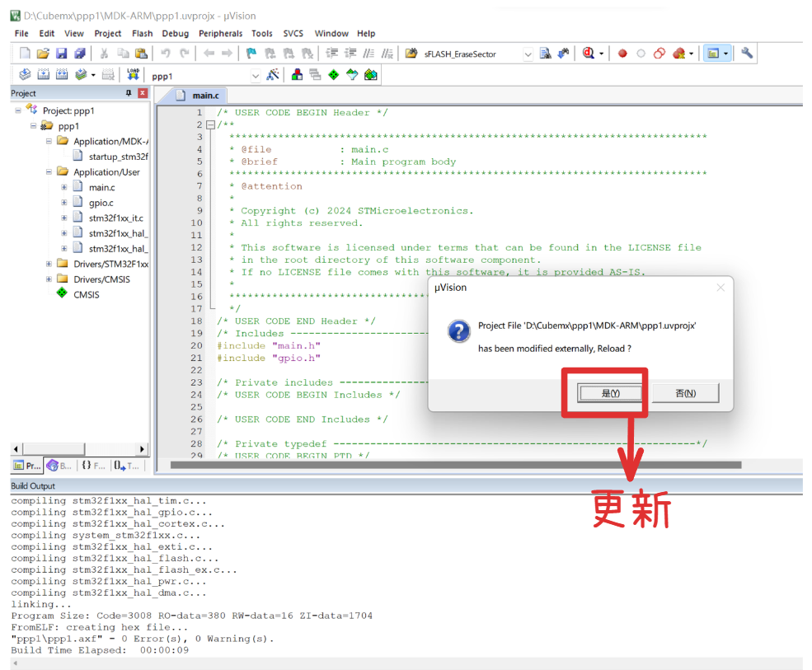Click the Indent selected lines icon
Viewport: 812px width, 670px height.
[331, 54]
